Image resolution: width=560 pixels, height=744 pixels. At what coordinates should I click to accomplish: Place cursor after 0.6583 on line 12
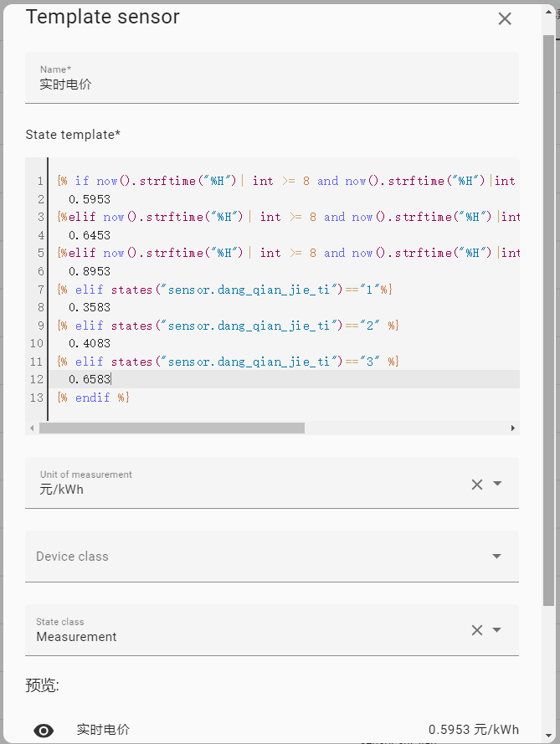tap(111, 380)
